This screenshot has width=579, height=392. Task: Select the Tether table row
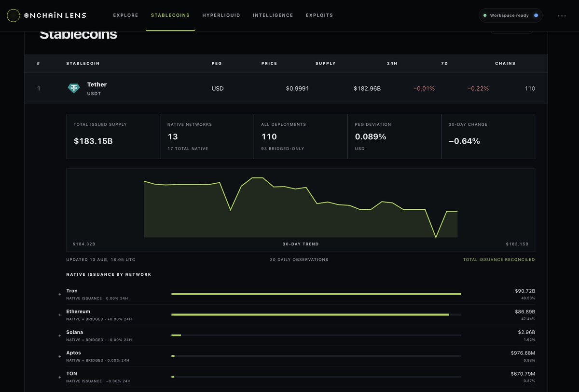286,88
